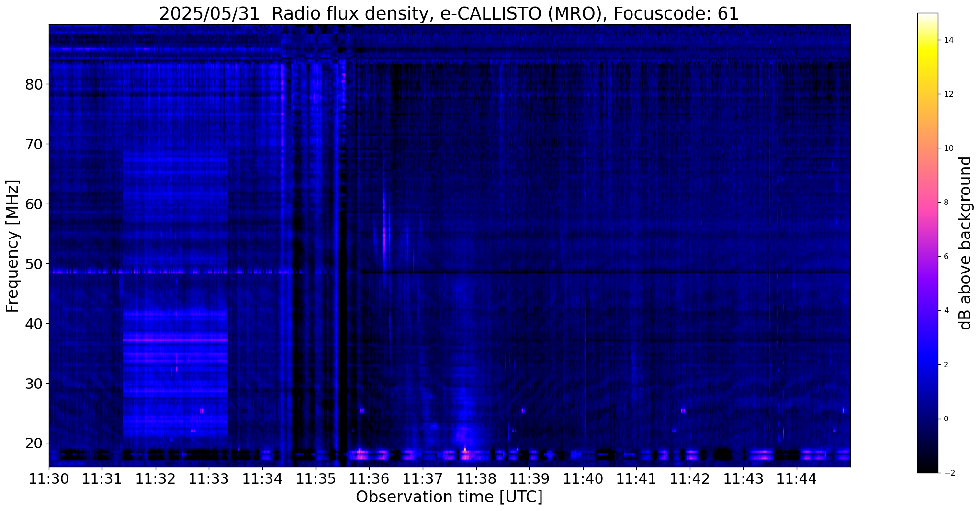Viewport: 980px width, 511px height.
Task: Click the 'Frequency [MHz]' y-axis label
Action: pyautogui.click(x=13, y=246)
